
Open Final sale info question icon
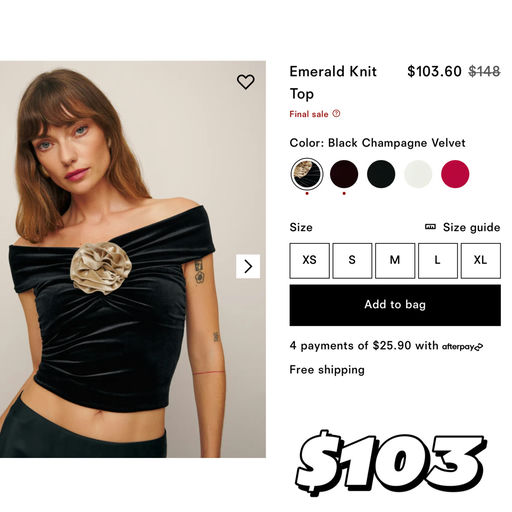tap(336, 114)
